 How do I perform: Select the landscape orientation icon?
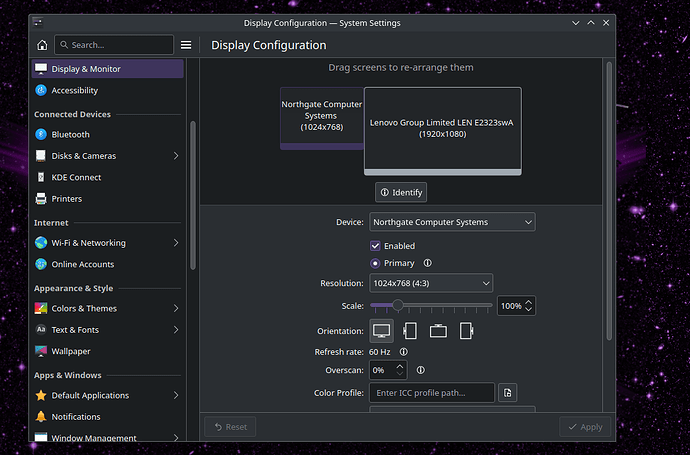pos(381,330)
